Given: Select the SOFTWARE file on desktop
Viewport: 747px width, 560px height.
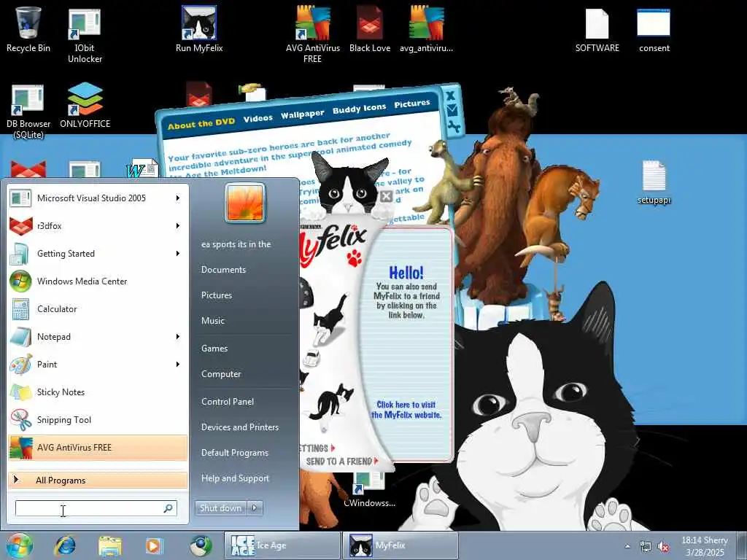Looking at the screenshot, I should coord(597,31).
